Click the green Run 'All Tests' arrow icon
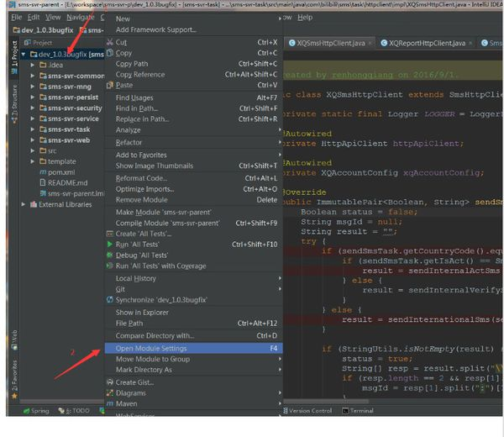 tap(109, 245)
